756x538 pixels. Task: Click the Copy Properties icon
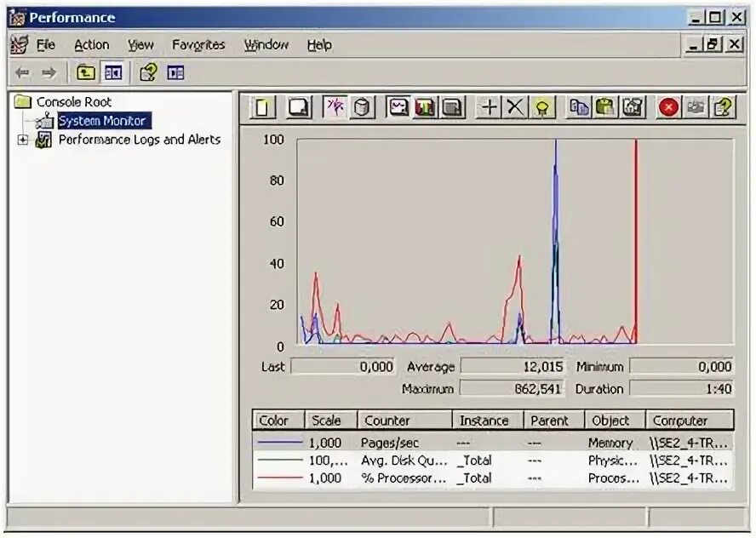(x=579, y=107)
